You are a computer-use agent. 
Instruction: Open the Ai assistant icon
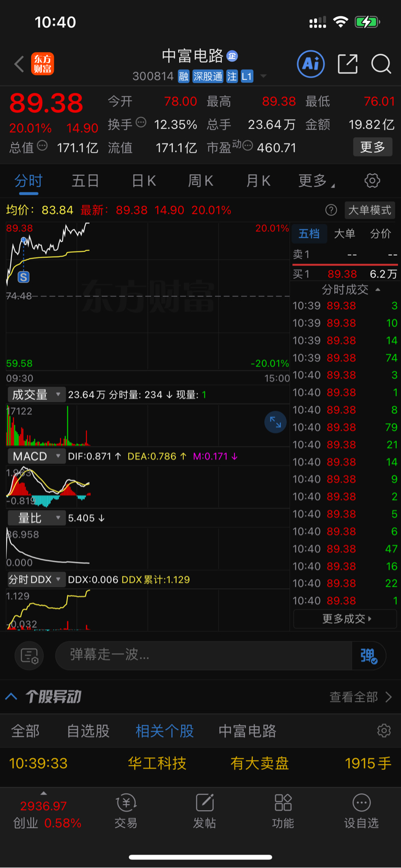tap(311, 64)
